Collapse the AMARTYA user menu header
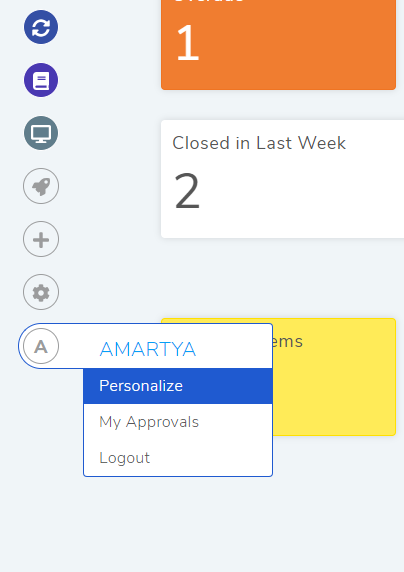 (x=146, y=346)
